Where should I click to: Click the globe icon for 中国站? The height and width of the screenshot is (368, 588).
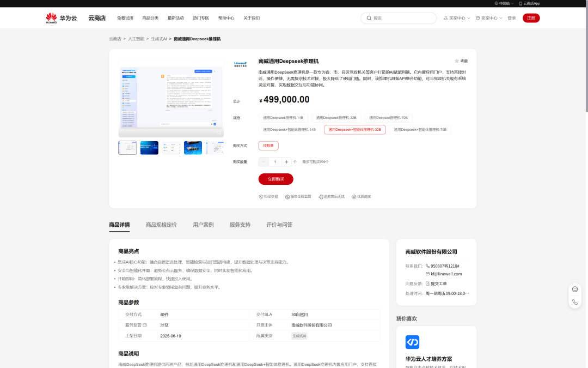(x=496, y=3)
